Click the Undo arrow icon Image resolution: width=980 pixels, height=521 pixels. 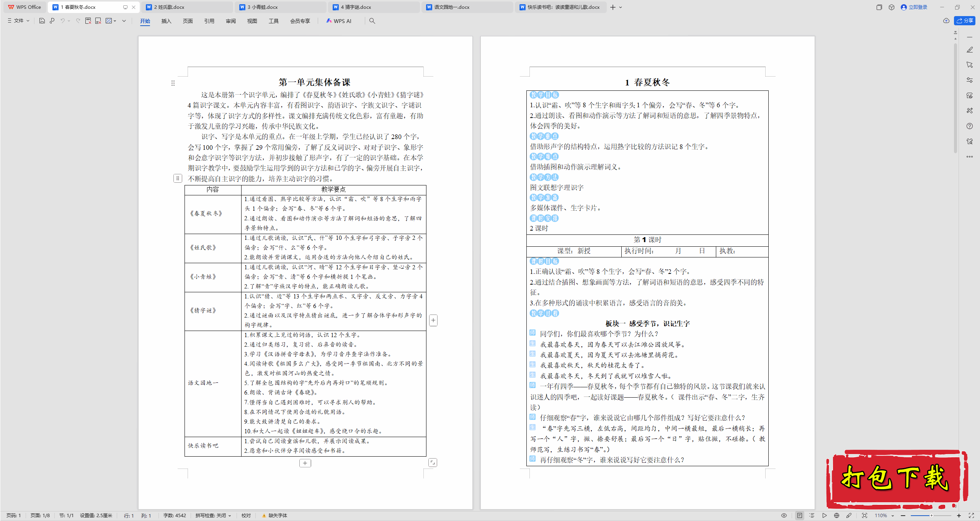[62, 21]
